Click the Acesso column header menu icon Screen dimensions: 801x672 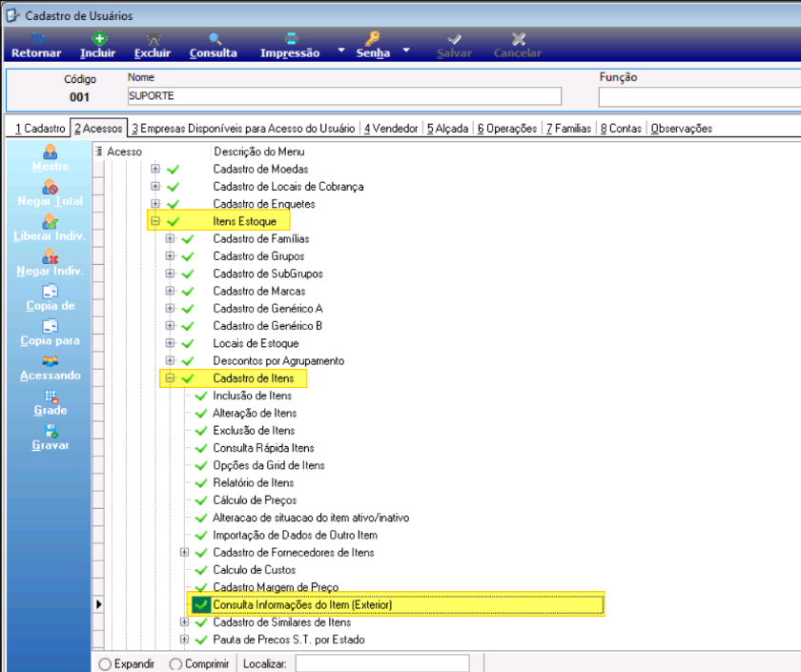(x=99, y=152)
